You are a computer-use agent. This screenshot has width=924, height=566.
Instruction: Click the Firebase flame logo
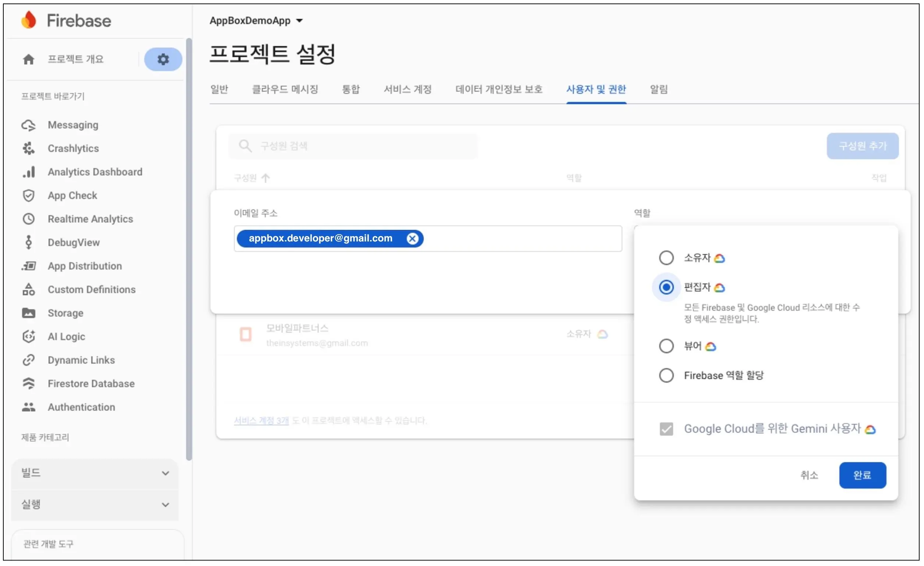(28, 20)
